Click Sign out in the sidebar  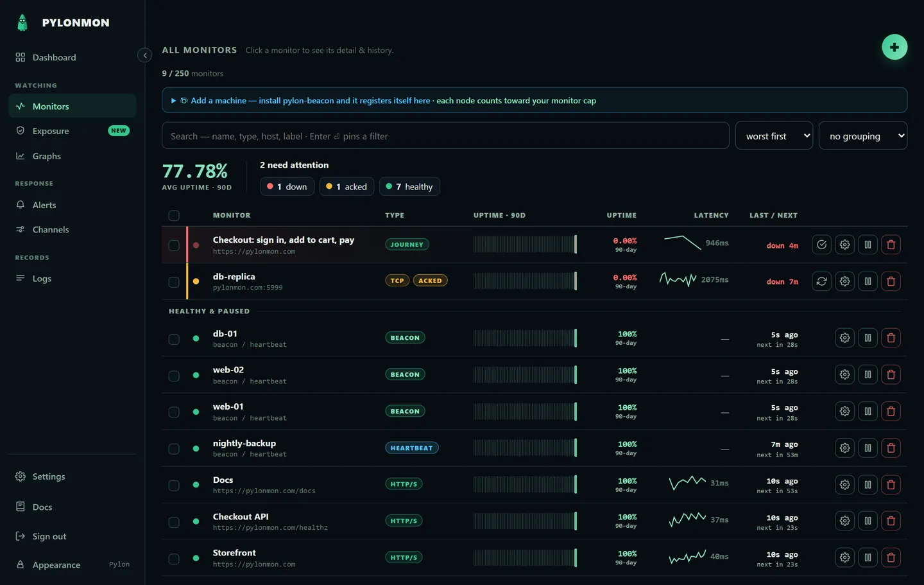click(73, 536)
